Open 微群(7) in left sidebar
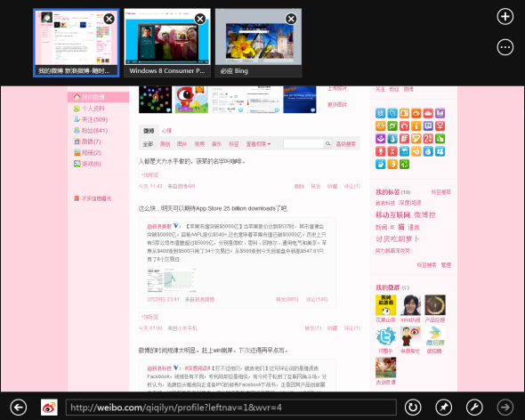 tap(91, 141)
